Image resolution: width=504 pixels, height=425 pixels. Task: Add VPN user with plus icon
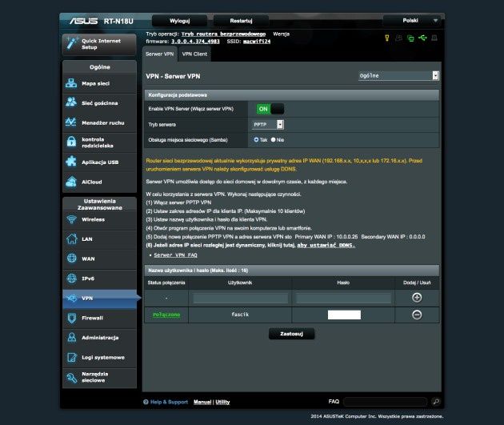(417, 298)
